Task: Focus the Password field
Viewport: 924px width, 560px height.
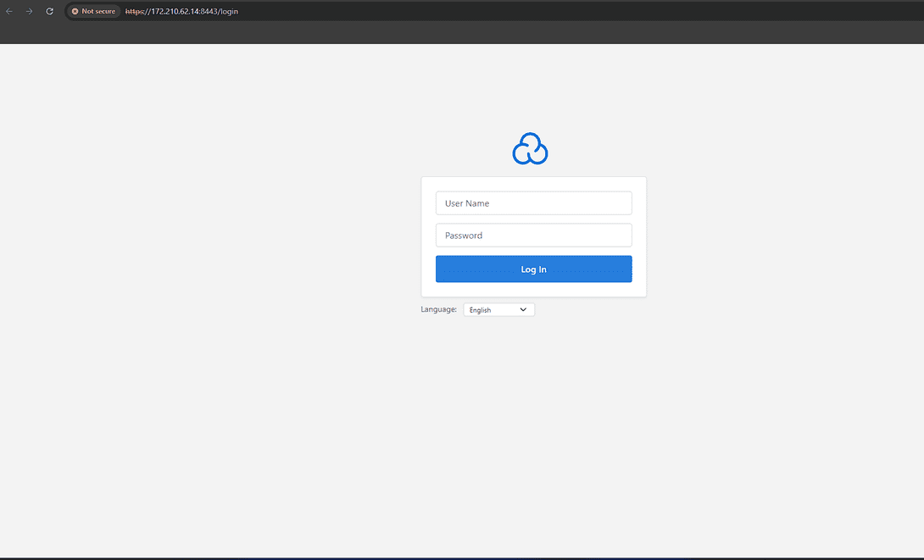Action: [x=533, y=235]
